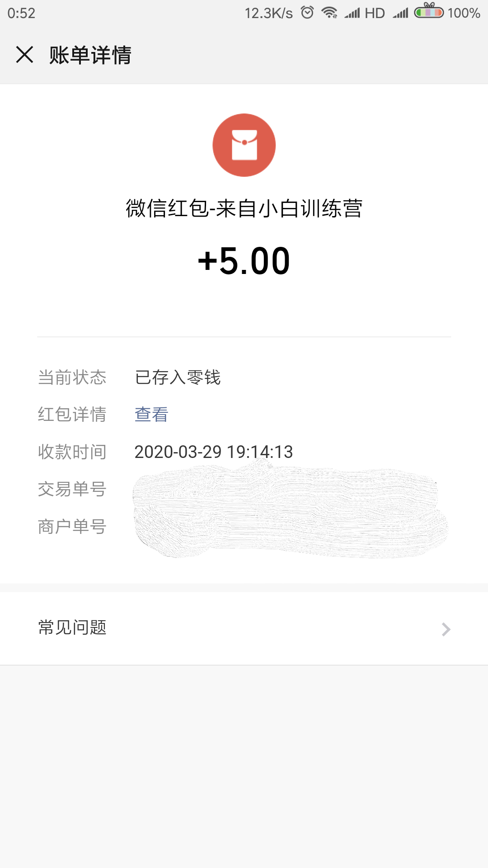
Task: Tap the 12.3K/s network speed indicator
Action: (268, 13)
